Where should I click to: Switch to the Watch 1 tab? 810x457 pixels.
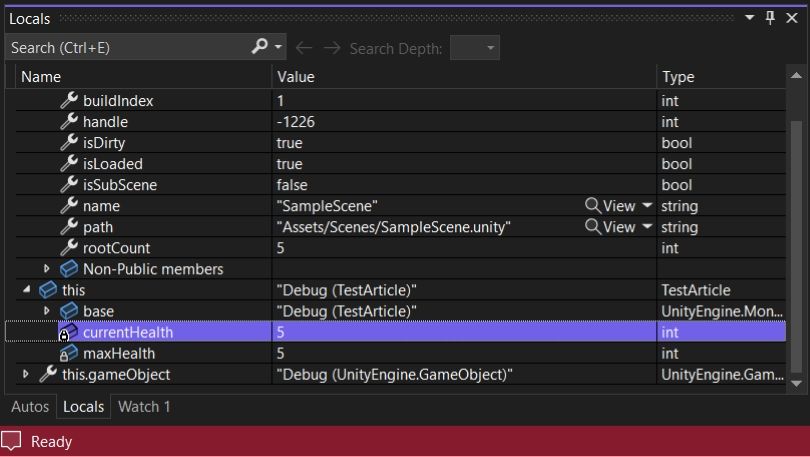[144, 406]
